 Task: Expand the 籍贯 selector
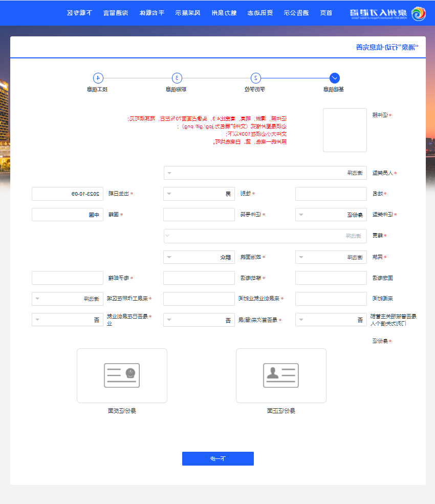265,236
